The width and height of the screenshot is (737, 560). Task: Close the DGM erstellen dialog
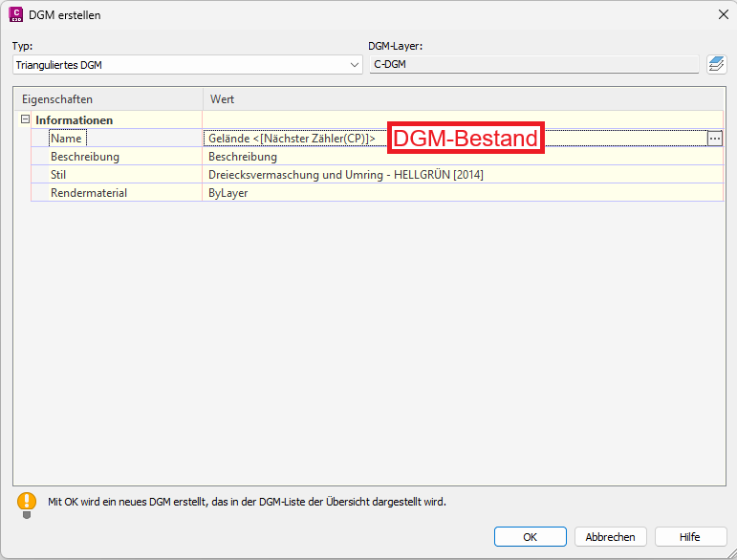tap(724, 14)
